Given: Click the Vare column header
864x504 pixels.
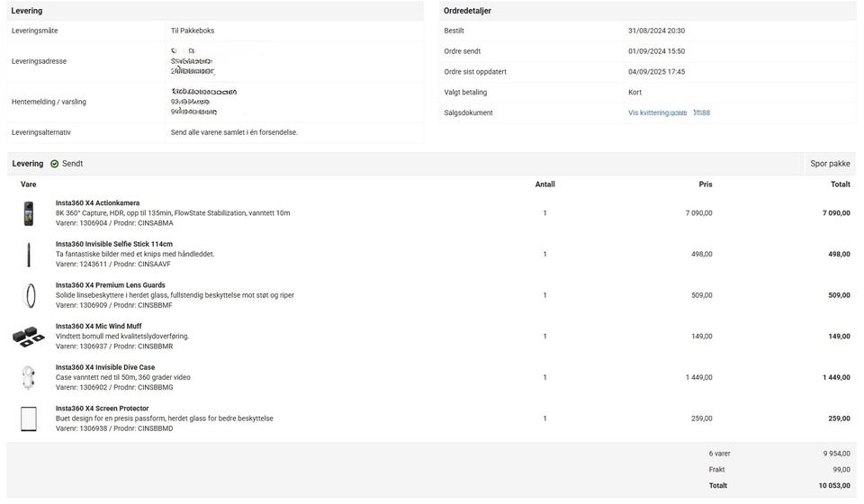Looking at the screenshot, I should coord(28,184).
